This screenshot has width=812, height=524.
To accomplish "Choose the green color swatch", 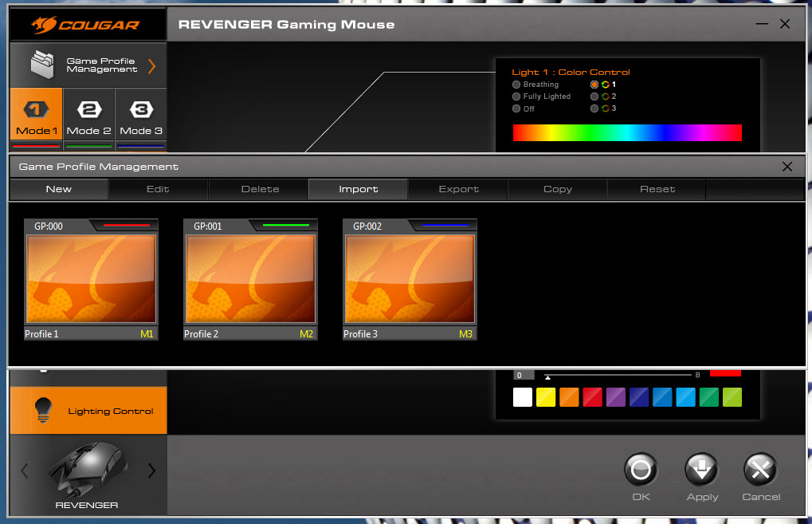I will 709,397.
